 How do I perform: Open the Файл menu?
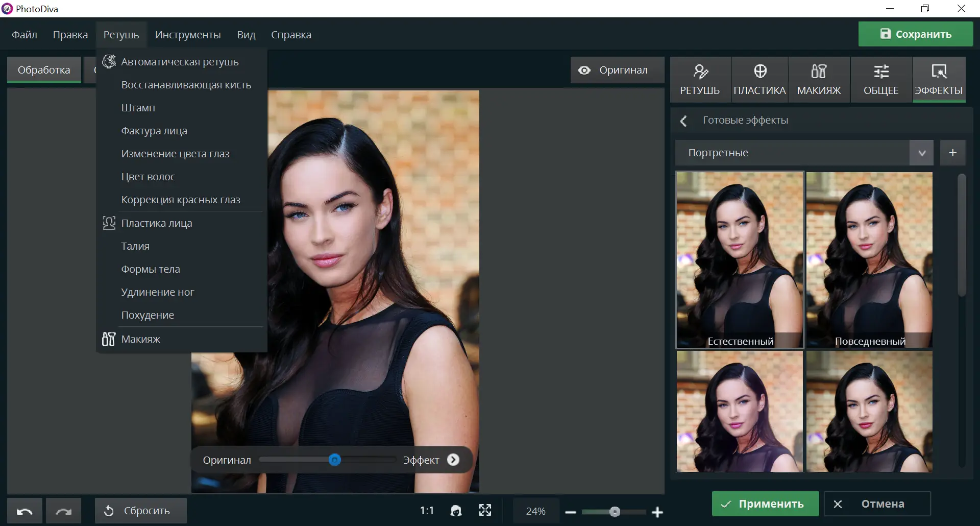coord(24,35)
